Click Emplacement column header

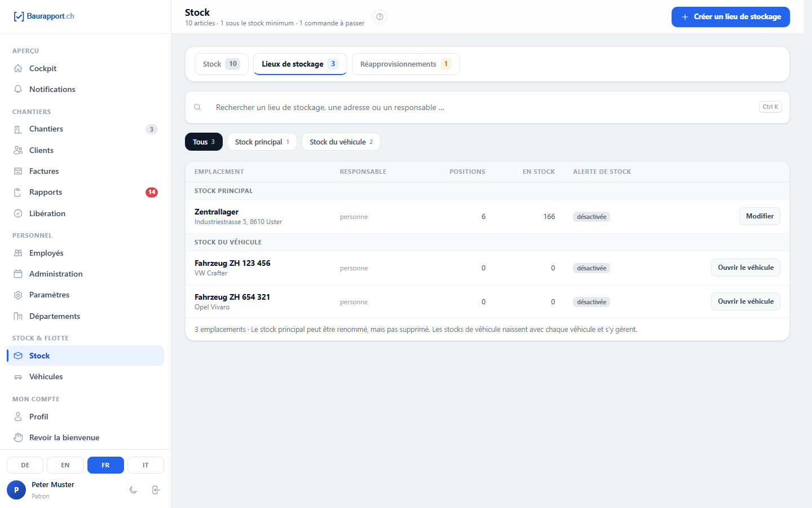click(x=219, y=172)
